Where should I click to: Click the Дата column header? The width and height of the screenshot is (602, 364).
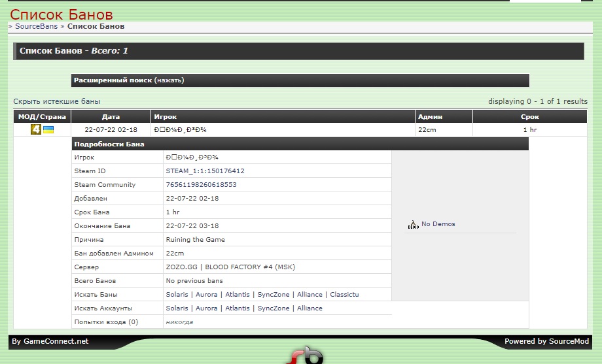[x=111, y=116]
